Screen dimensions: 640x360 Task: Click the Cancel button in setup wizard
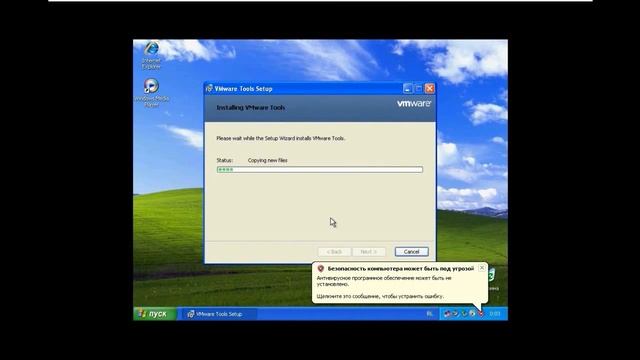[x=411, y=252]
